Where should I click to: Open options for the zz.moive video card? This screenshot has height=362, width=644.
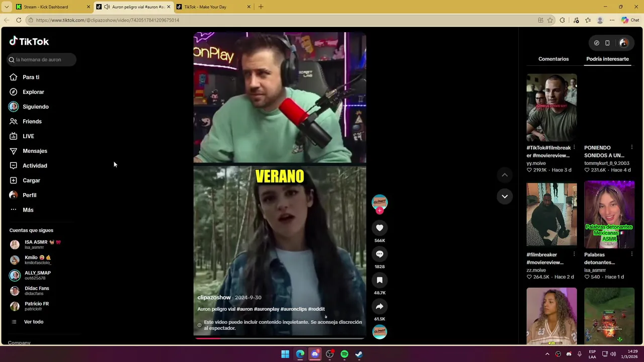click(x=574, y=254)
